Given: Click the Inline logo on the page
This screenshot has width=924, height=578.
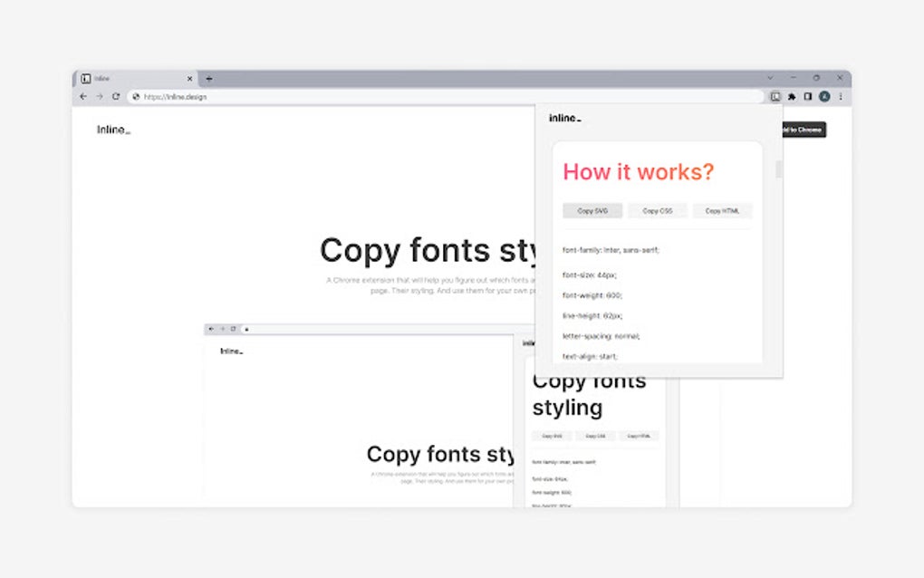Looking at the screenshot, I should tap(114, 130).
